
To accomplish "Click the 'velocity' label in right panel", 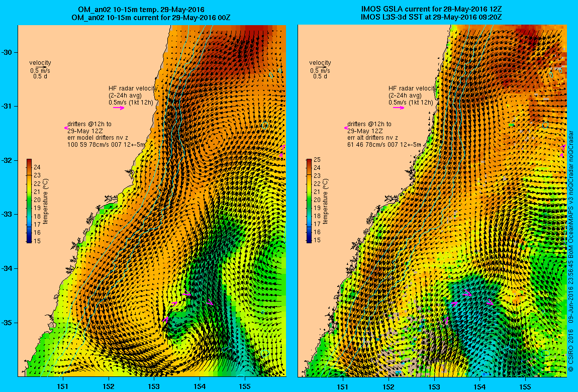I will tap(320, 63).
